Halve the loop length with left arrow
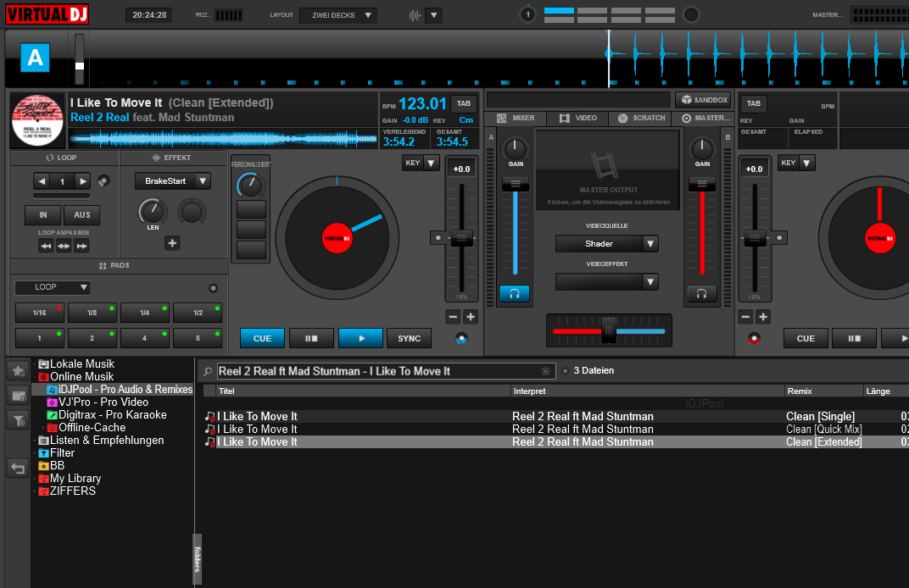This screenshot has width=909, height=588. pyautogui.click(x=42, y=181)
